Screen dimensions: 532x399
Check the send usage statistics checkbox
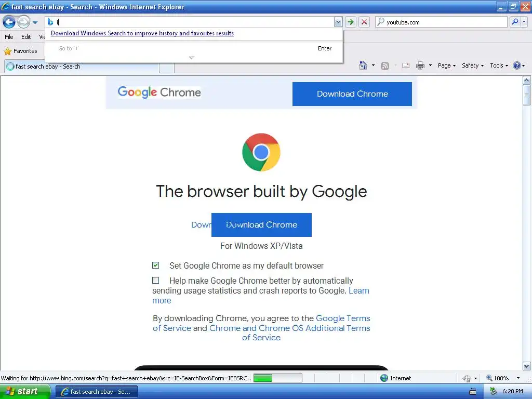(x=156, y=280)
